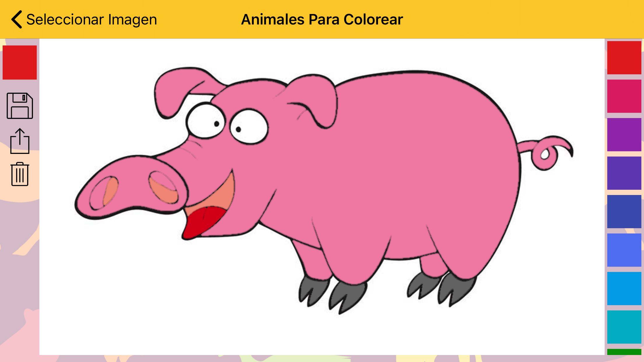The image size is (644, 362).
Task: Select the periwinkle blue palette swatch
Action: 624,250
